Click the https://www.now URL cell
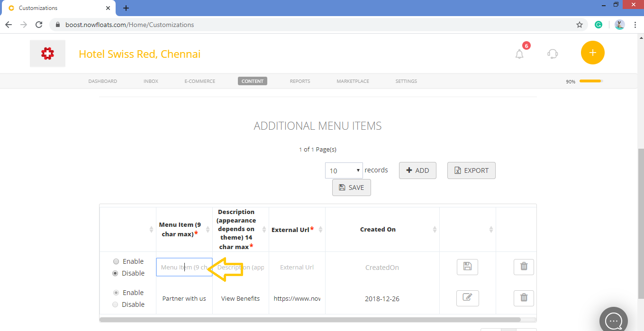Image resolution: width=644 pixels, height=331 pixels. click(x=297, y=298)
